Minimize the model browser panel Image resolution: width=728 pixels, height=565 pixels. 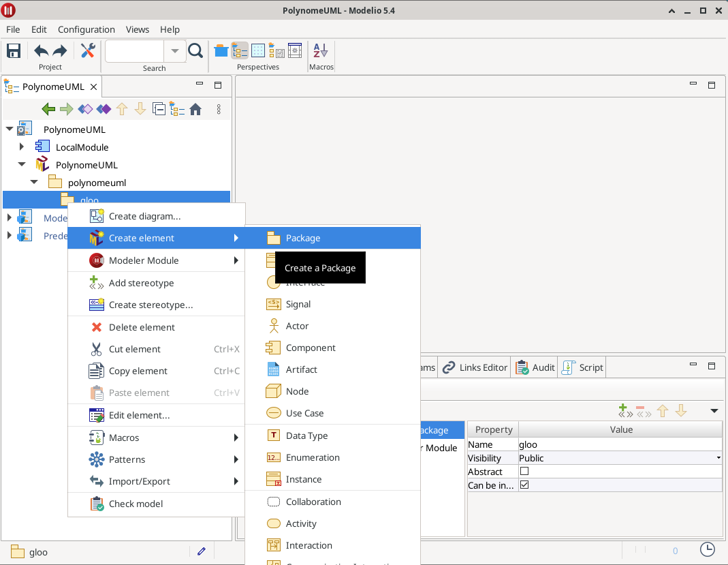click(200, 84)
